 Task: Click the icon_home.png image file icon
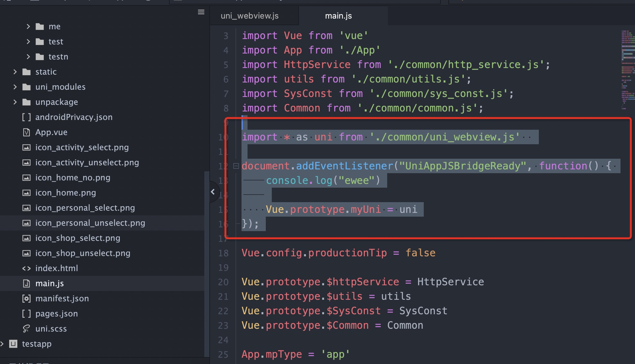coord(26,193)
